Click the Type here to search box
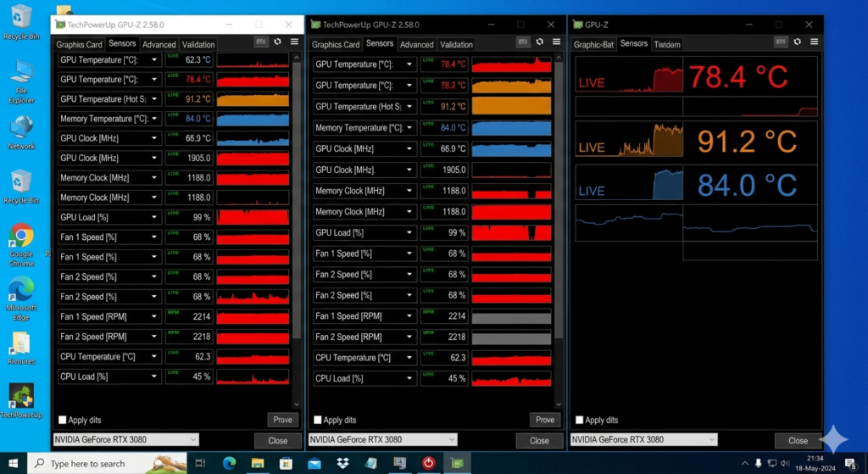This screenshot has height=474, width=868. [107, 464]
